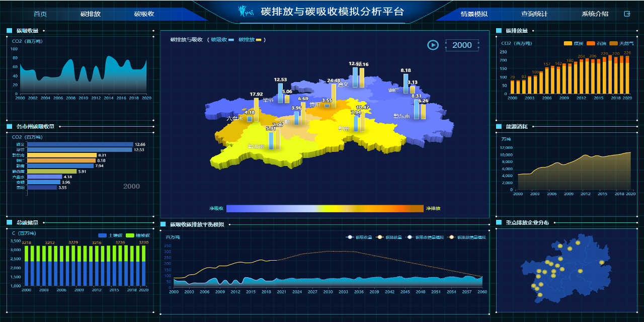Toggle the 煤炭 legend series
Viewport: 644px width, 322px height.
pyautogui.click(x=573, y=43)
